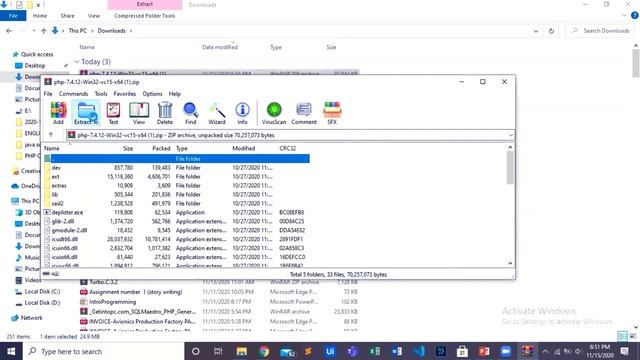Image resolution: width=640 pixels, height=360 pixels.
Task: Open the Find magnifier tool
Action: (191, 113)
